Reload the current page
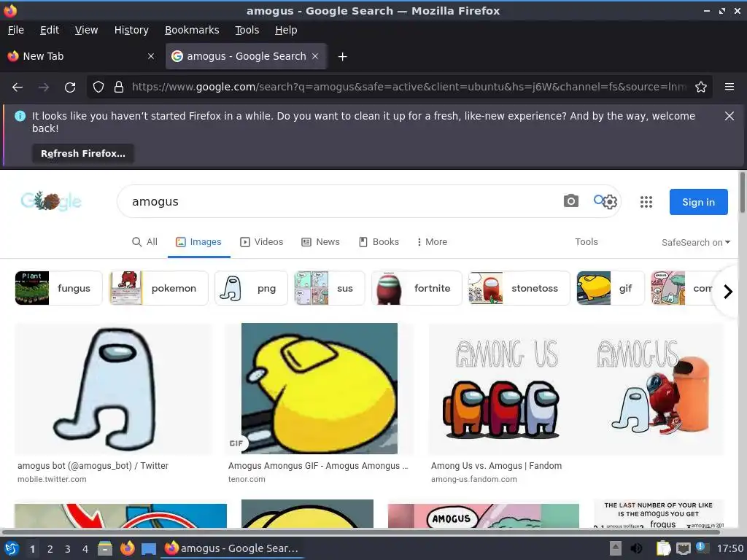The image size is (747, 560). tap(70, 87)
